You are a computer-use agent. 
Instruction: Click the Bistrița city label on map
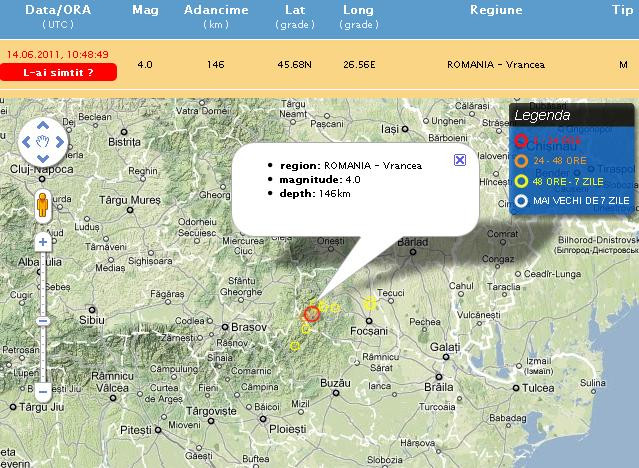tap(124, 142)
